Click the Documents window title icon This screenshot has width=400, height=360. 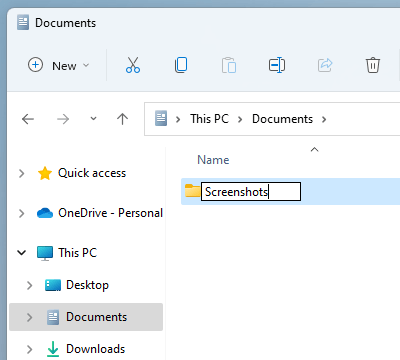[23, 22]
